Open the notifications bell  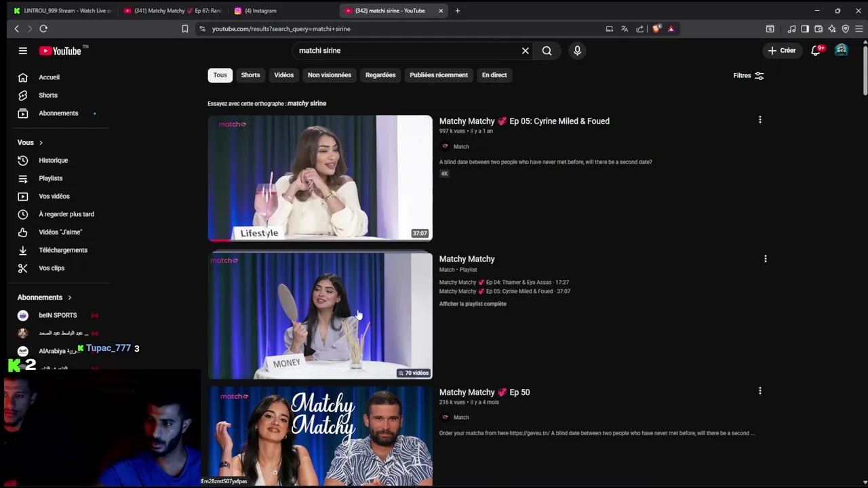click(816, 51)
